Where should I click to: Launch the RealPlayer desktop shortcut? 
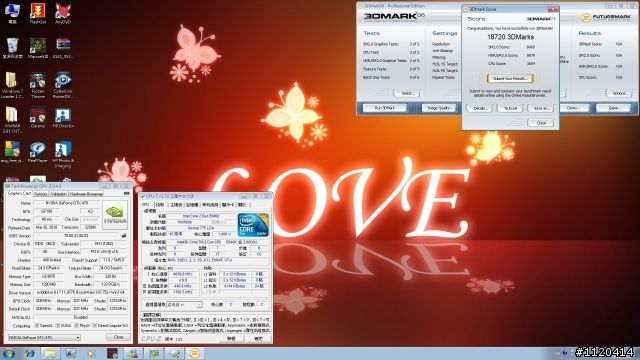(x=38, y=152)
